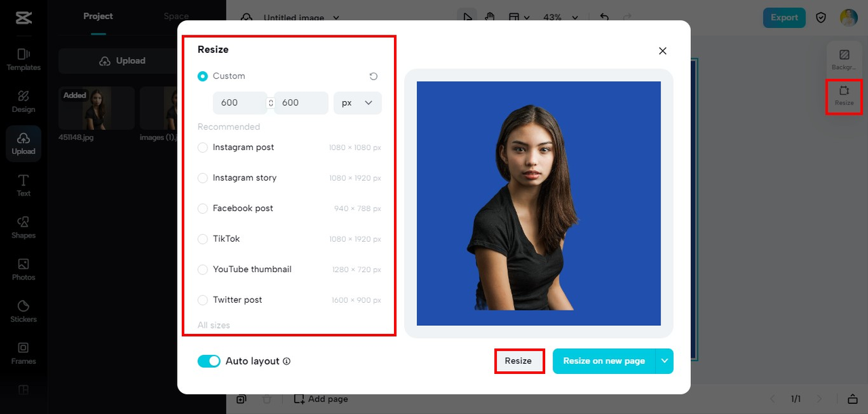Select the Upload sidebar icon

pos(23,143)
